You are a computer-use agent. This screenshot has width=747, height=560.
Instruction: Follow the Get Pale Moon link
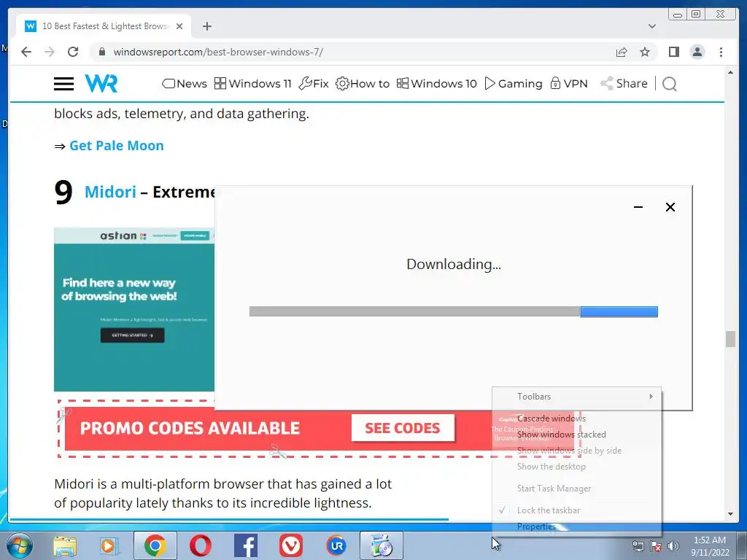tap(117, 146)
